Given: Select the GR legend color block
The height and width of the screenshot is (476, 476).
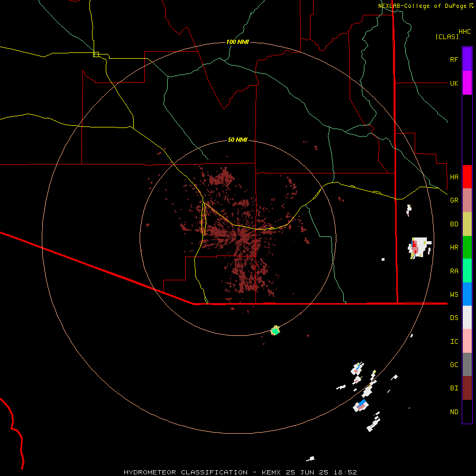Looking at the screenshot, I should click(467, 200).
